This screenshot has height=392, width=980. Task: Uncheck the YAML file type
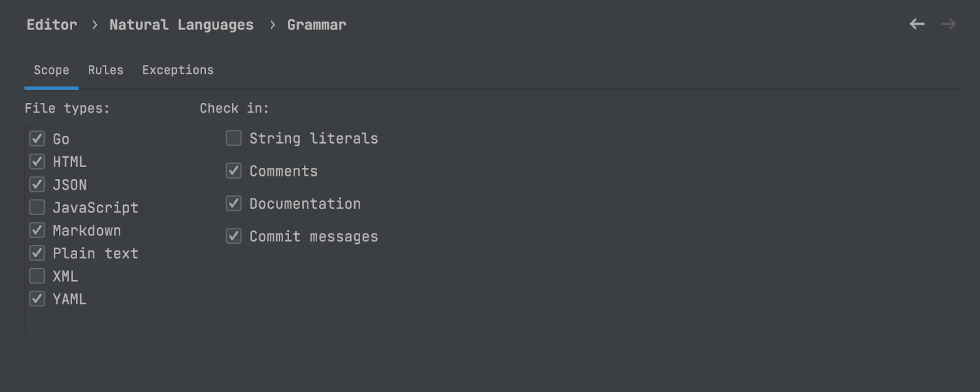coord(37,299)
